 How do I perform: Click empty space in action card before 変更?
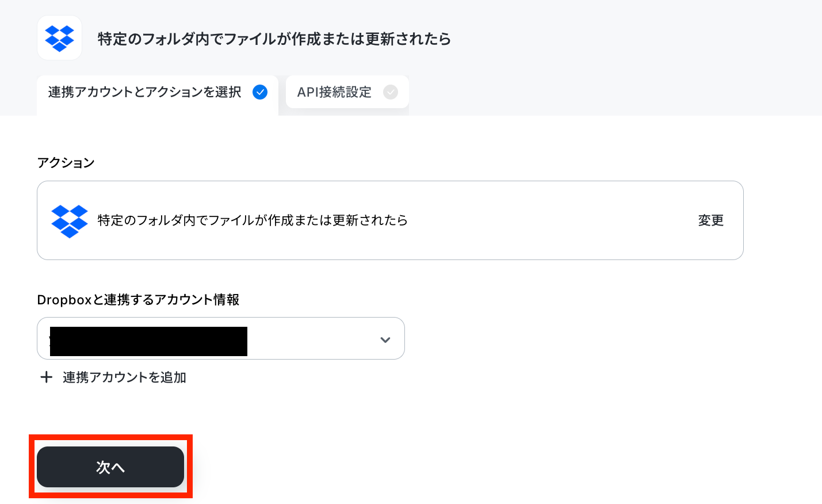click(x=552, y=220)
